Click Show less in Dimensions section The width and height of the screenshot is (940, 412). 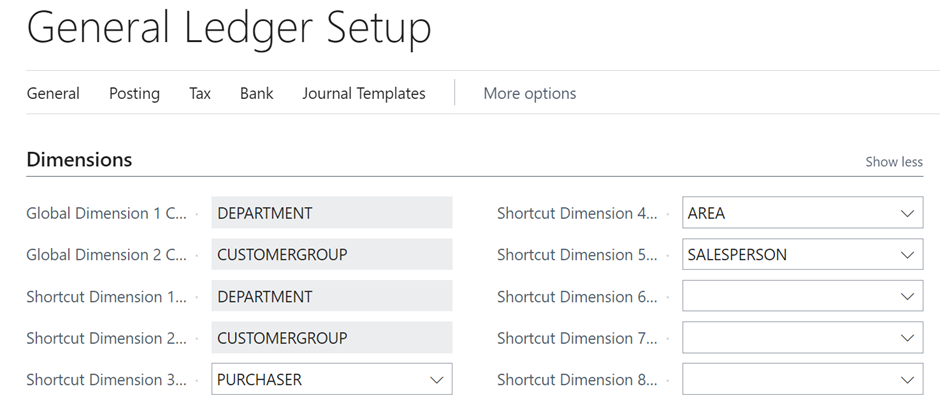coord(894,162)
